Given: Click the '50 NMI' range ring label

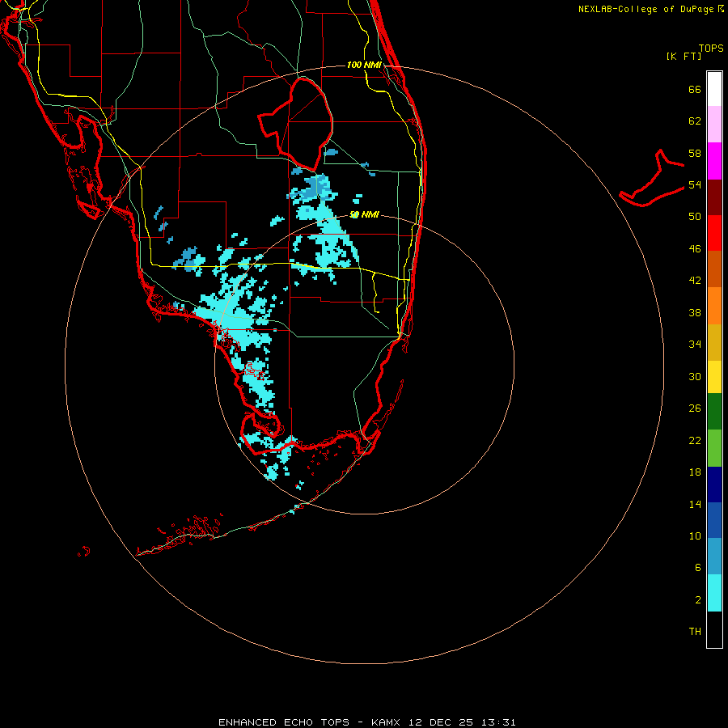Looking at the screenshot, I should click(x=364, y=214).
